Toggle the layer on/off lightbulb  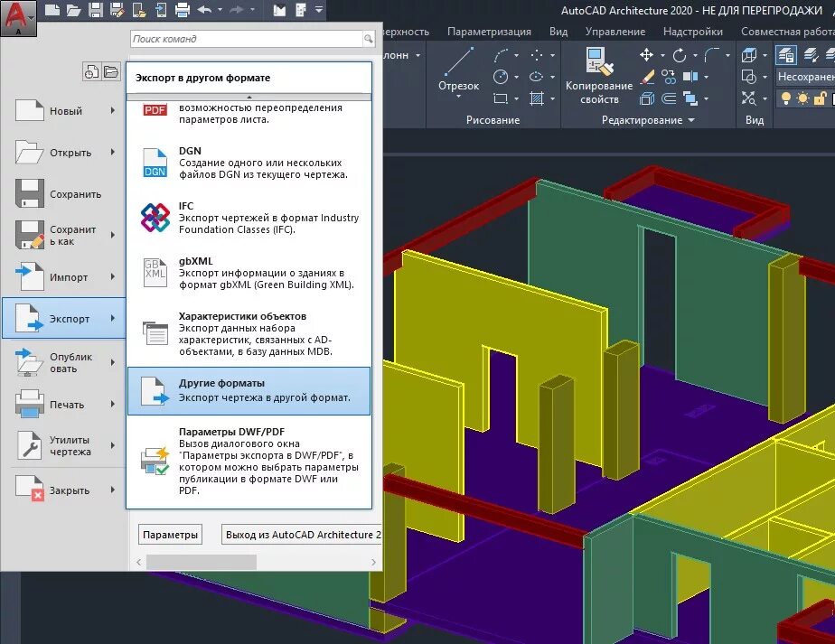pos(785,98)
